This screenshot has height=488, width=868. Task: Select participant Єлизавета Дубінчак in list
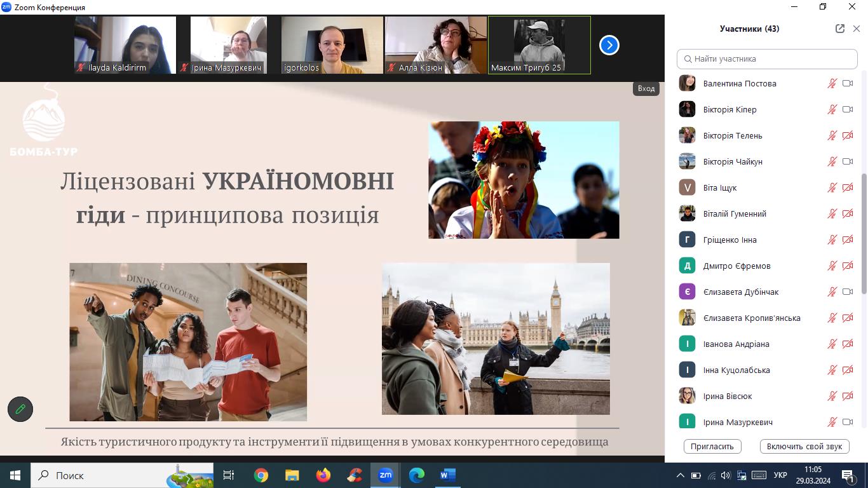coord(740,292)
